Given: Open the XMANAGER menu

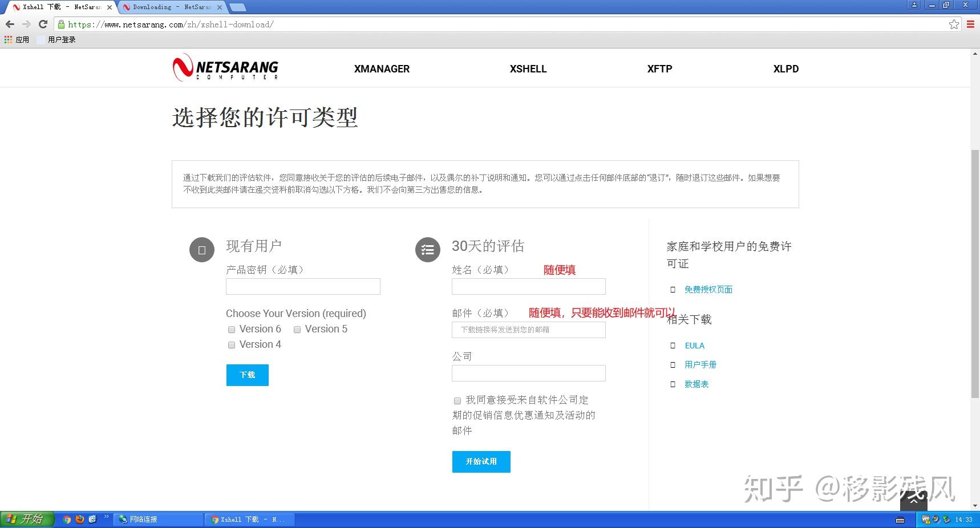Looking at the screenshot, I should 382,69.
